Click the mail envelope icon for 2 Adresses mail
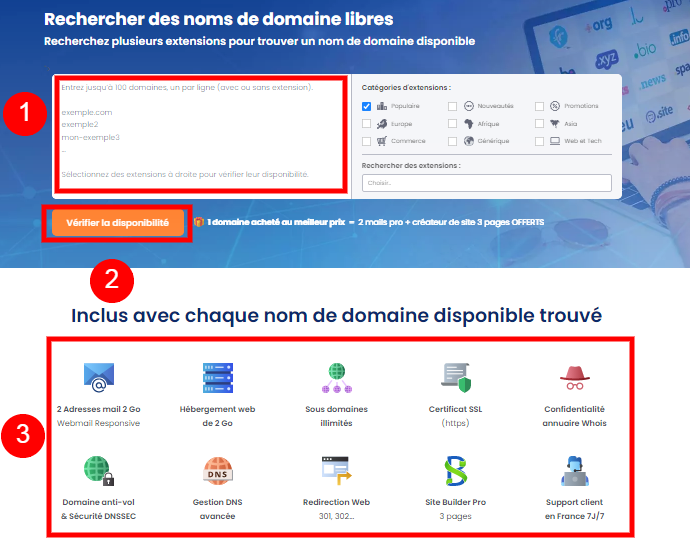Screen dimensions: 690x542 pos(99,377)
